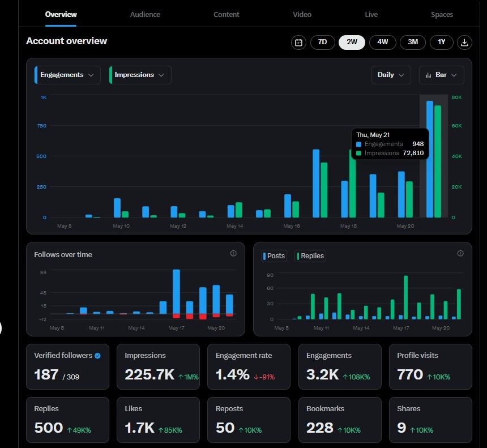Click the bar chart icon in chart type selector

[429, 75]
